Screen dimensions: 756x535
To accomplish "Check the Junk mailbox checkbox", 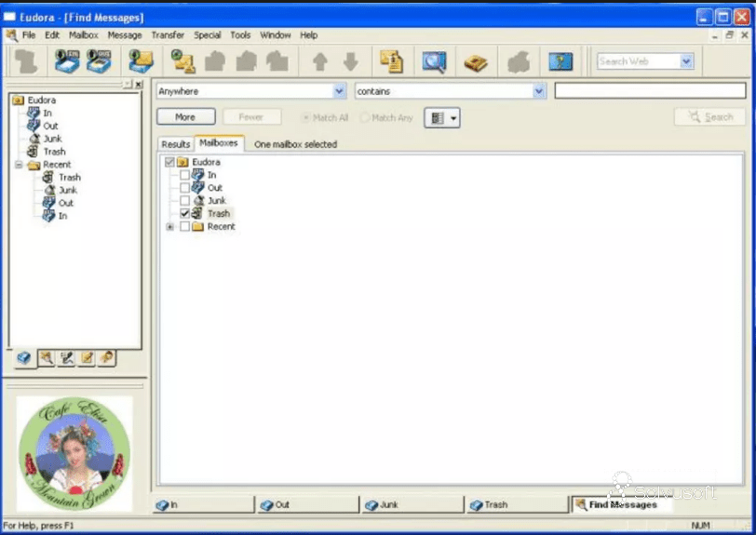I will pyautogui.click(x=184, y=200).
